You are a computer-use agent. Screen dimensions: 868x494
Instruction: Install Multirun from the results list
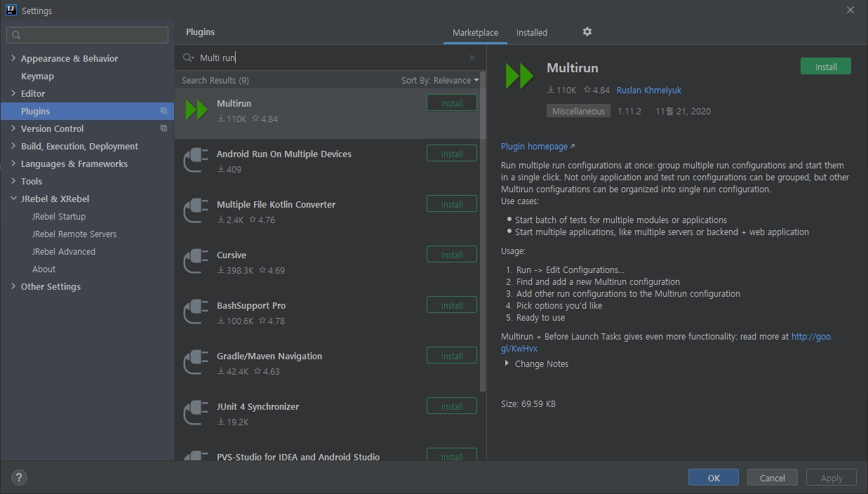(x=452, y=103)
